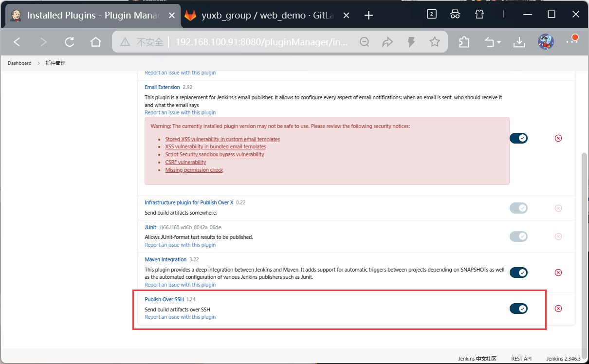Click the incognito glasses icon in the title bar
Viewport: 589px width, 364px height.
coord(455,14)
